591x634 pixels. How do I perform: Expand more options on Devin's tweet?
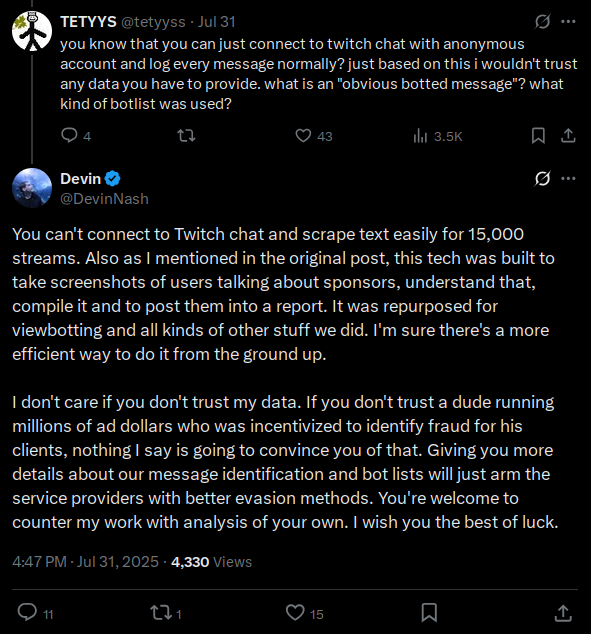tap(568, 178)
